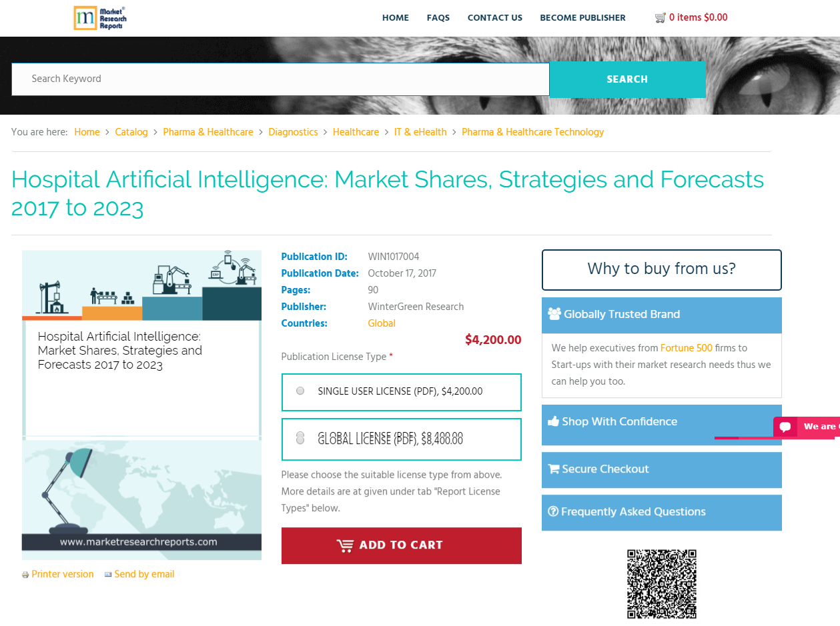
Task: Open the FAQS page from the top menu
Action: click(x=438, y=18)
